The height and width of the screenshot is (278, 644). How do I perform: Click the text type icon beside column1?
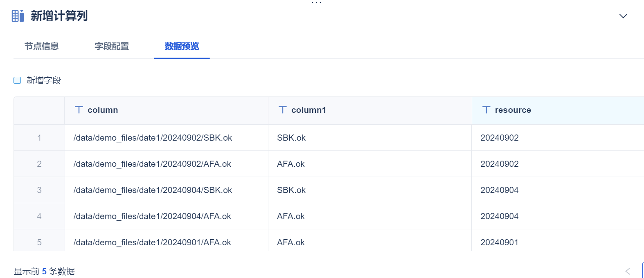pyautogui.click(x=283, y=110)
